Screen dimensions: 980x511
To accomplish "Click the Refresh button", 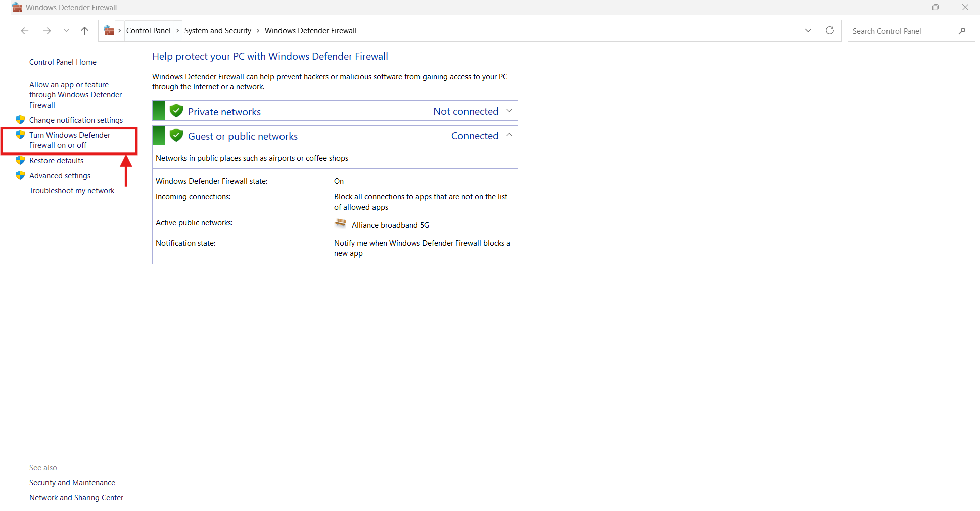I will tap(830, 31).
